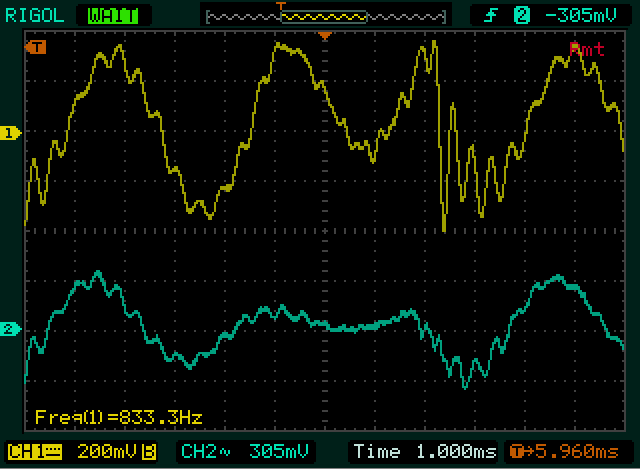Click the 5.960ms trigger offset value
640x469 pixels.
click(575, 450)
